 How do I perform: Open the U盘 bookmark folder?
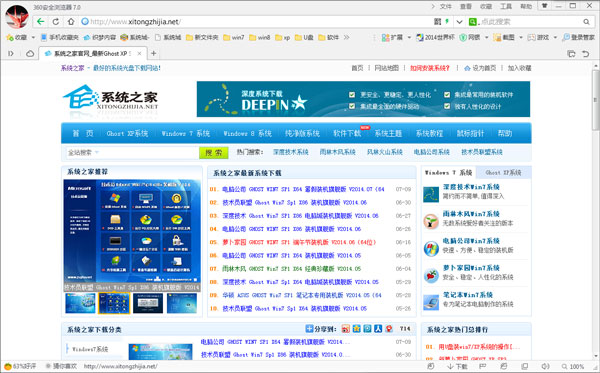point(304,37)
